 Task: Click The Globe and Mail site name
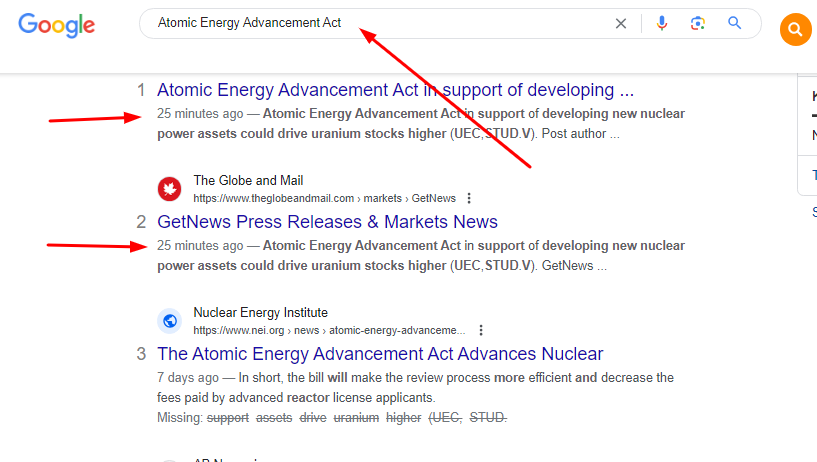[248, 181]
